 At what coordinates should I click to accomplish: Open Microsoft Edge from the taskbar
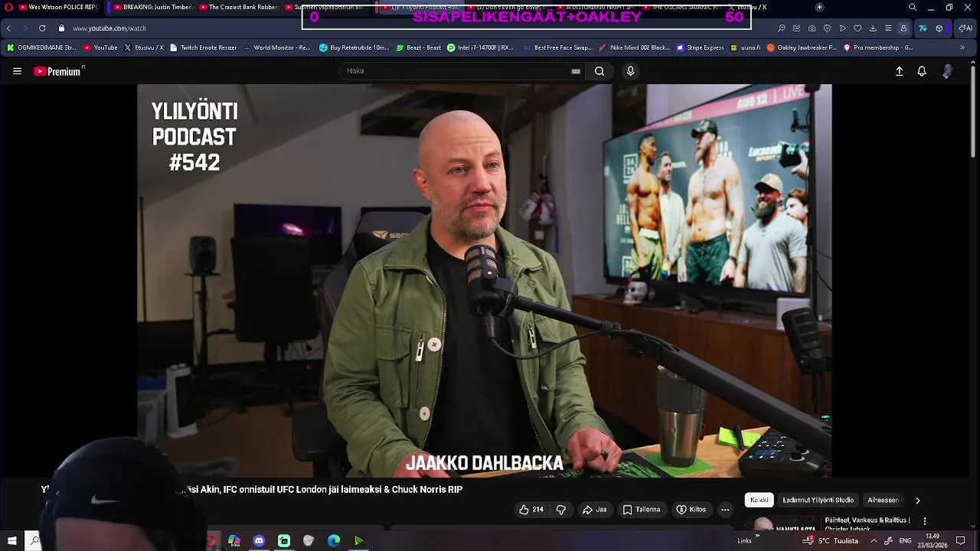(334, 540)
